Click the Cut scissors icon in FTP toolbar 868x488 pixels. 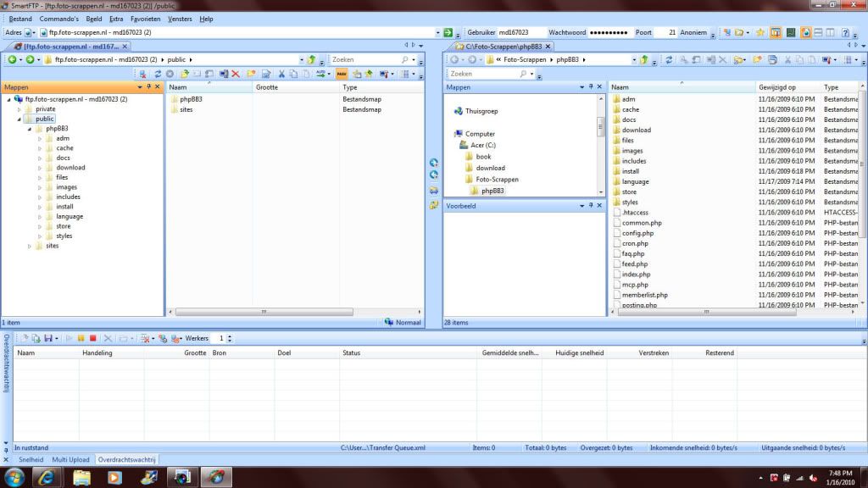click(x=281, y=74)
